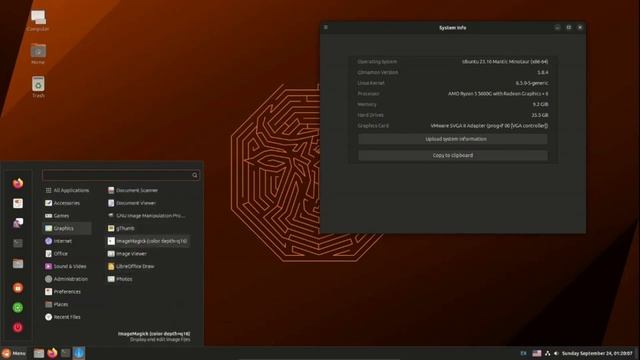
Task: Launch ImageMagick (color depth=q16)
Action: point(148,241)
